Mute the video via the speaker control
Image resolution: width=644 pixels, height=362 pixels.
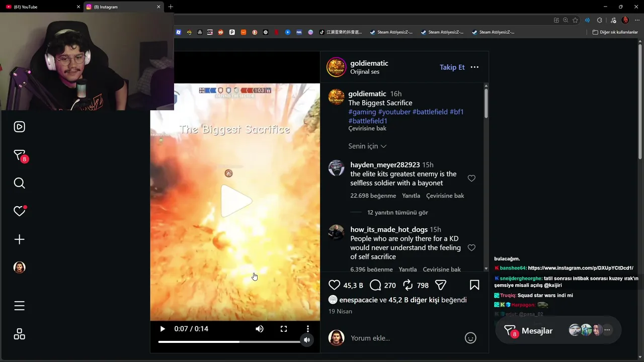pos(260,329)
